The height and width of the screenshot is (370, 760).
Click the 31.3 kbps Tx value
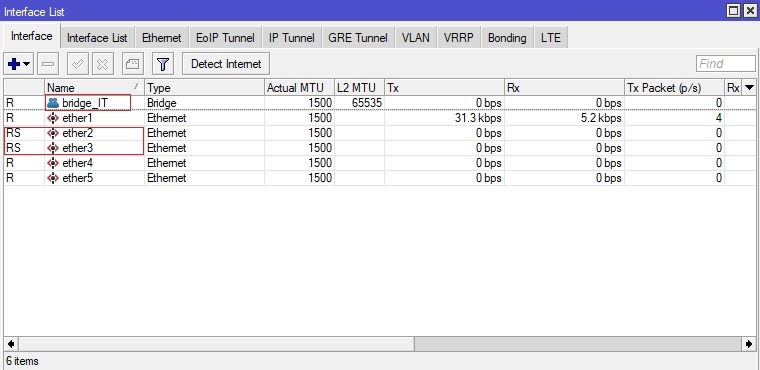[478, 118]
